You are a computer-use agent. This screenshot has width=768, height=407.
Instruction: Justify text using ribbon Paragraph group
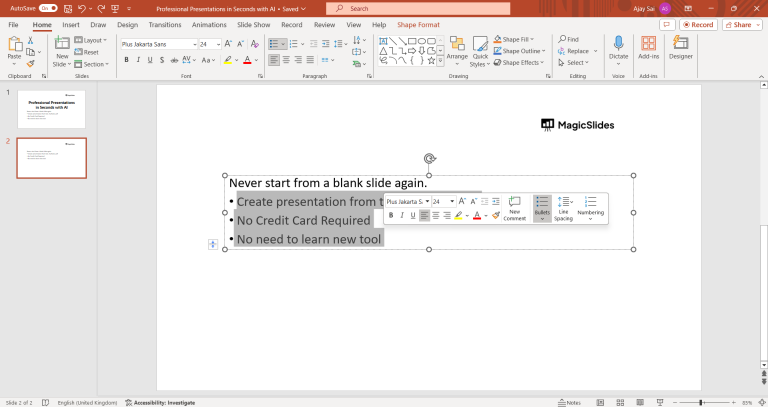click(x=310, y=60)
